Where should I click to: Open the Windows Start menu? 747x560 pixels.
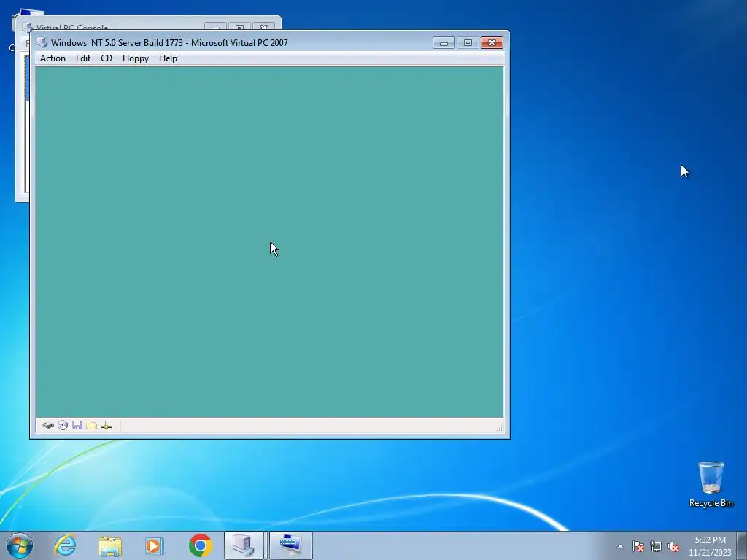[20, 545]
